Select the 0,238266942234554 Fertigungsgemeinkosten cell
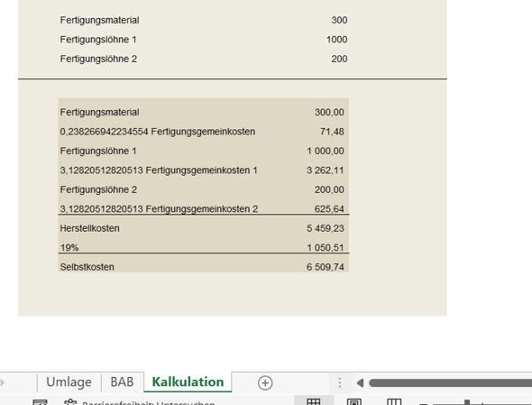This screenshot has width=532, height=405. pos(158,132)
